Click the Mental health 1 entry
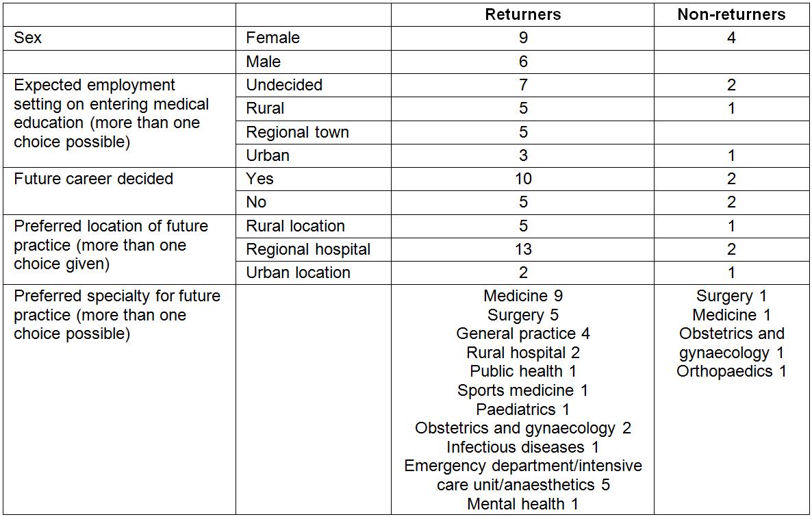 (x=523, y=504)
